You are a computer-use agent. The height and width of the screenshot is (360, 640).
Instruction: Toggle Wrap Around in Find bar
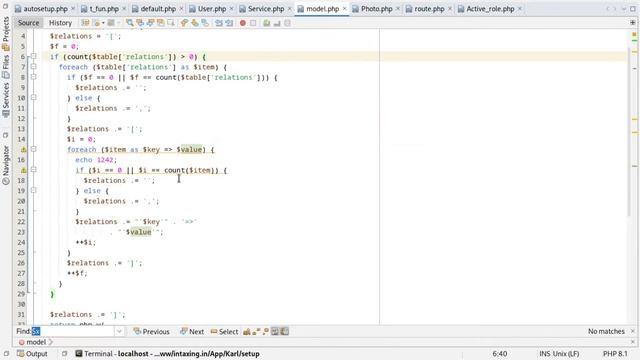coord(284,331)
